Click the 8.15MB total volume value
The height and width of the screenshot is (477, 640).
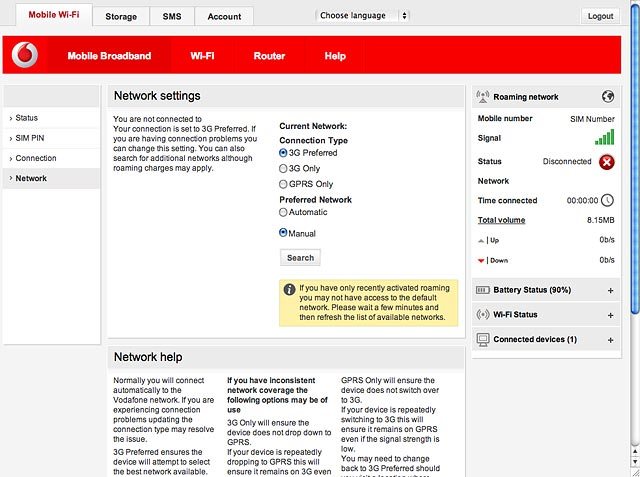tap(600, 220)
